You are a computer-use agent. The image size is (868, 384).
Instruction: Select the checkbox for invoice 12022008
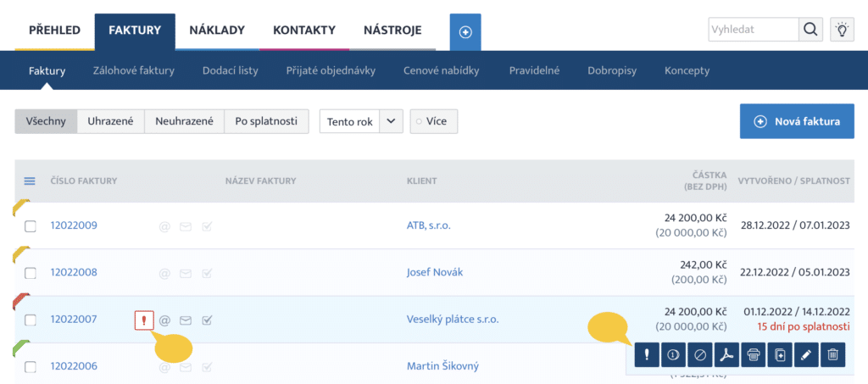[x=31, y=273]
